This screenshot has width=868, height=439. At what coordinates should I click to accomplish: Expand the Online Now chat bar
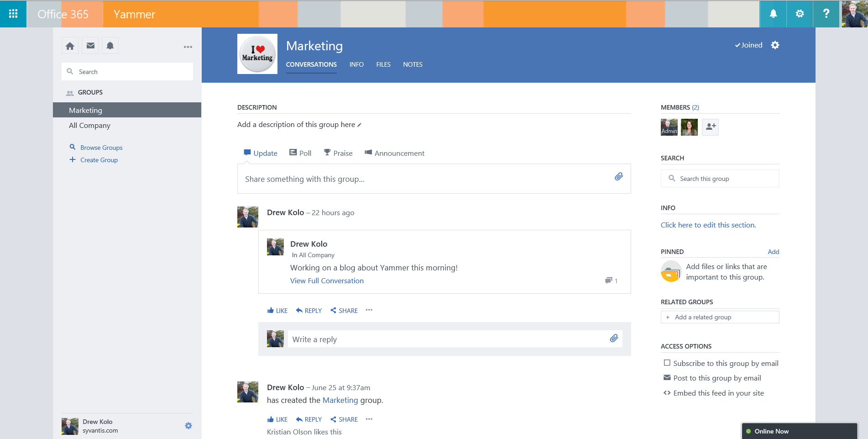[800, 431]
